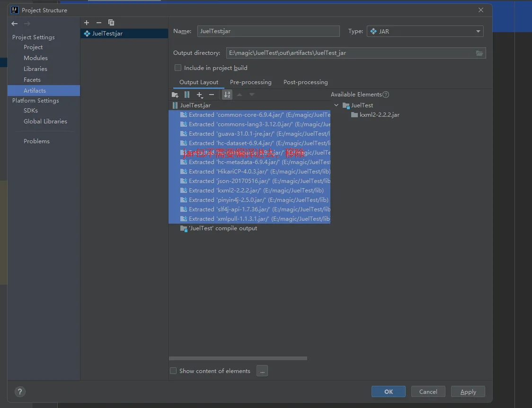Switch to the Pre-processing tab
Screen dimensions: 532x408
tap(250, 82)
